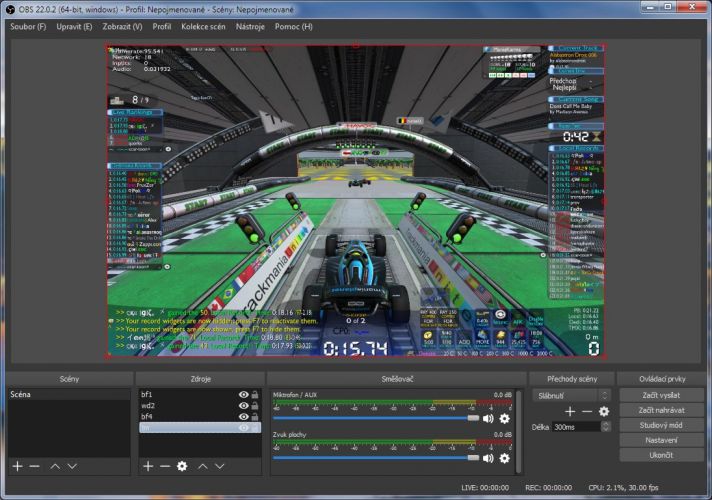Click the Mikrofon / AUX 0.0 dB value
Image resolution: width=712 pixels, height=500 pixels.
502,395
